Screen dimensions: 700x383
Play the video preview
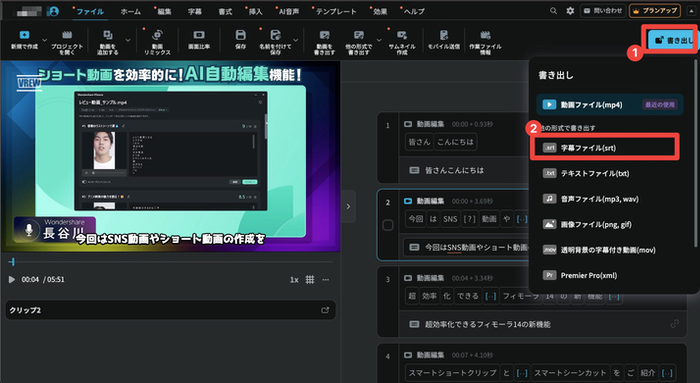point(12,279)
